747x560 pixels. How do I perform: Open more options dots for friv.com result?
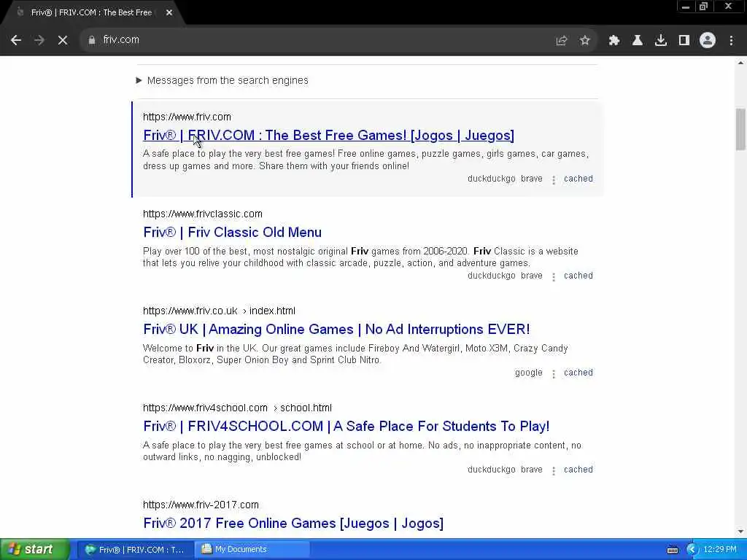click(x=554, y=179)
